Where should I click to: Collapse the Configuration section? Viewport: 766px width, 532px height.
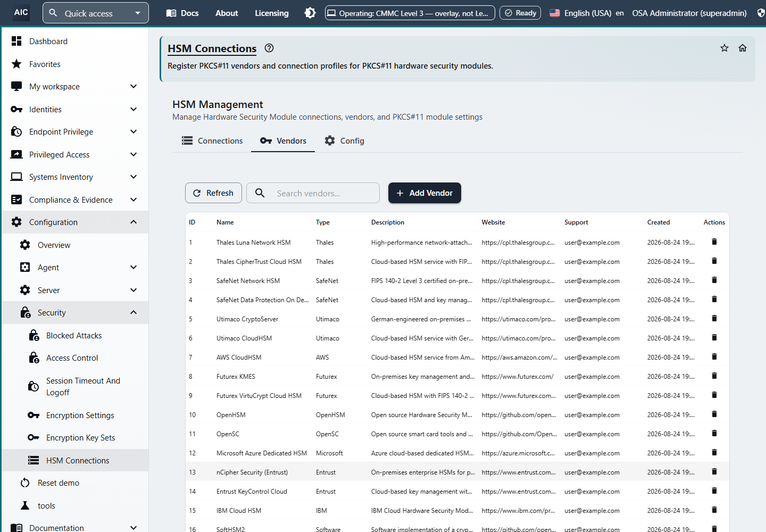[75, 222]
